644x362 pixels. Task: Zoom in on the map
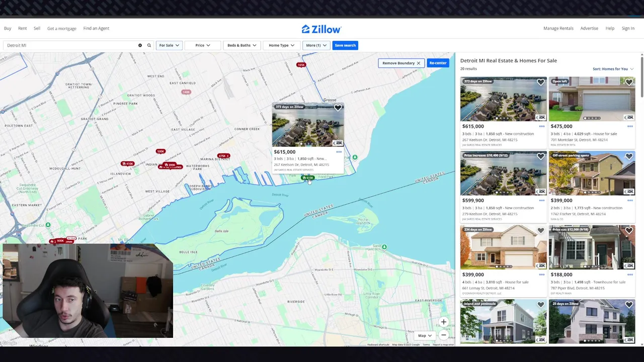coord(443,322)
